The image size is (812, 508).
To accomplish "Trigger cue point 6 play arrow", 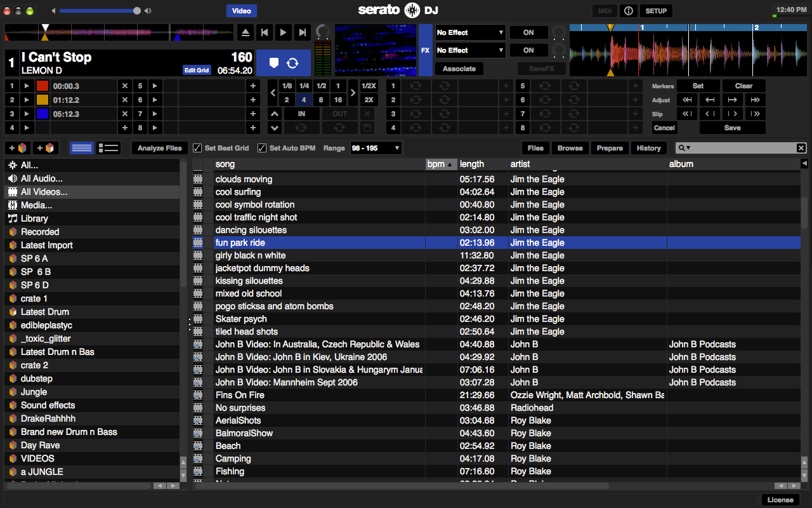I will (x=154, y=100).
